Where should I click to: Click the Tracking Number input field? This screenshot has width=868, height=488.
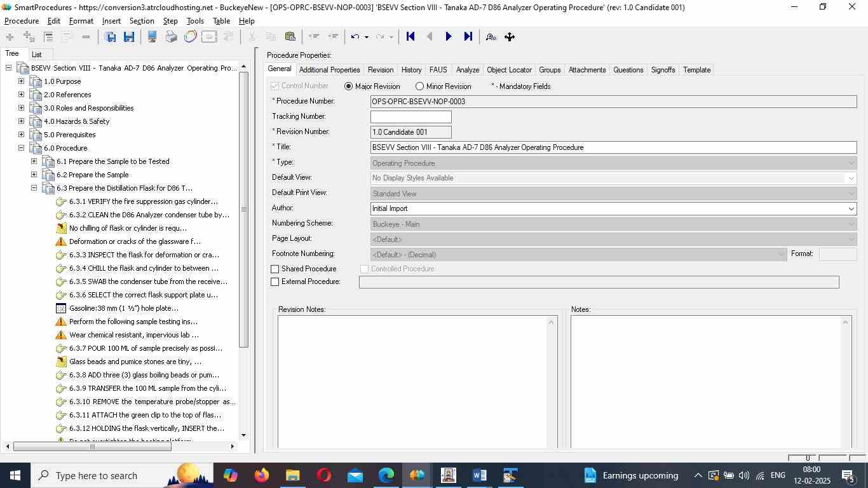click(x=411, y=117)
